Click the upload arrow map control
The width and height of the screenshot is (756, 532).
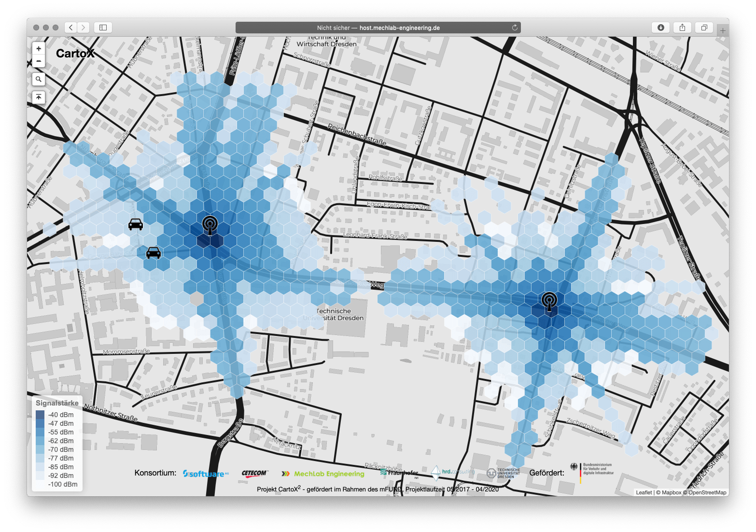click(39, 97)
